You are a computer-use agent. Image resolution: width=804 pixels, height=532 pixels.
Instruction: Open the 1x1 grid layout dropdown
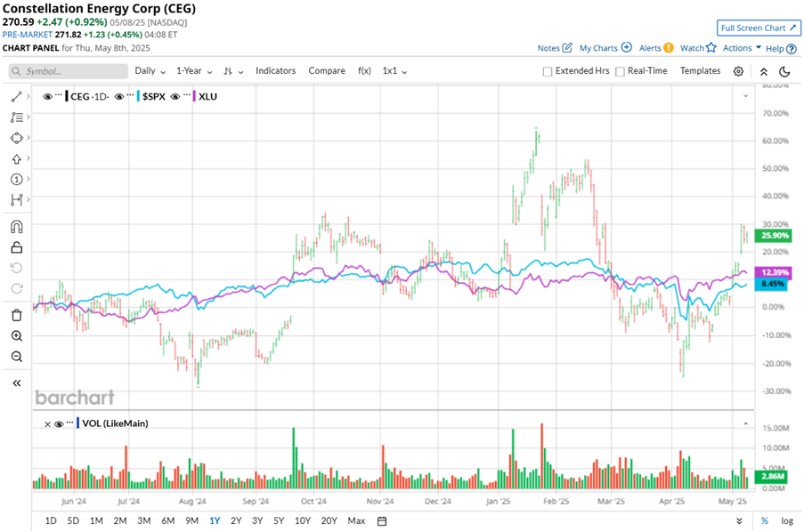pyautogui.click(x=394, y=71)
